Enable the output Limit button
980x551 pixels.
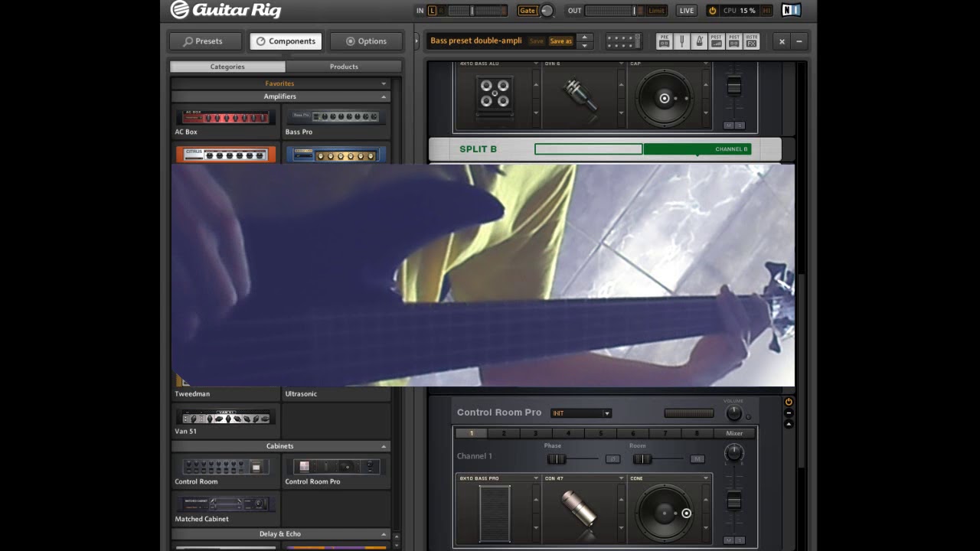coord(656,11)
